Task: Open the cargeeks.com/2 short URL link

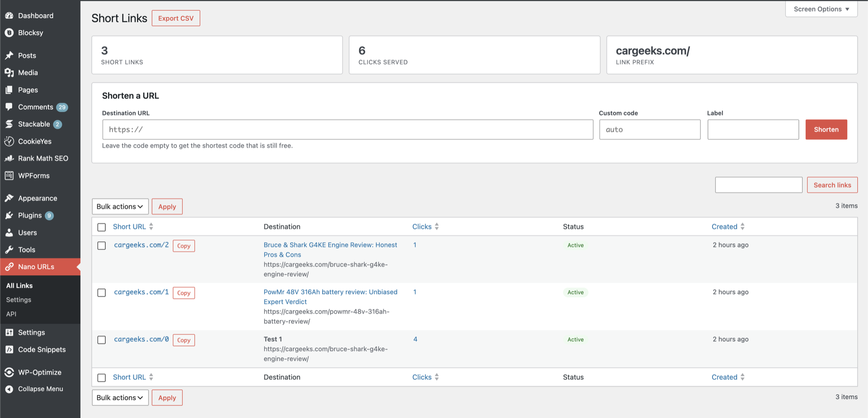Action: (x=141, y=245)
